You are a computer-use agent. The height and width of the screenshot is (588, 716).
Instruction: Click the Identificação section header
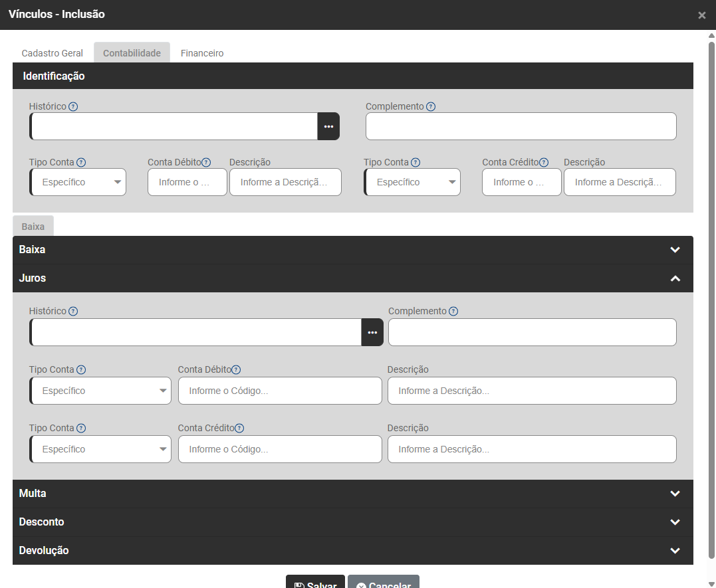pos(353,76)
